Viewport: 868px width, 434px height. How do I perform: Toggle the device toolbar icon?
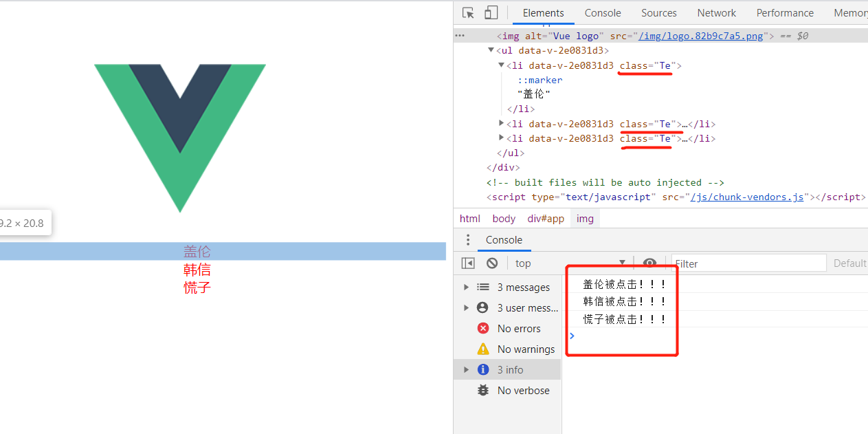491,12
